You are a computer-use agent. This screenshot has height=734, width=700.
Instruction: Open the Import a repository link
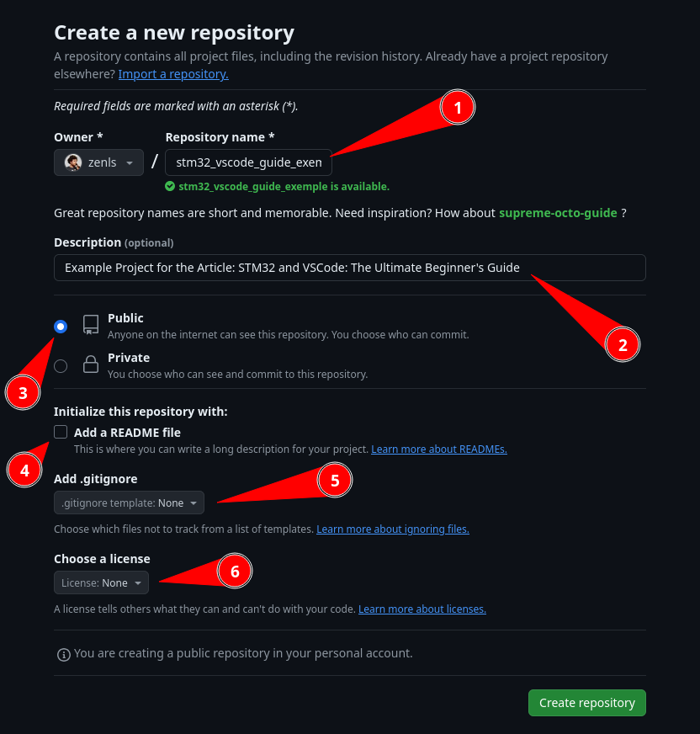[x=173, y=74]
